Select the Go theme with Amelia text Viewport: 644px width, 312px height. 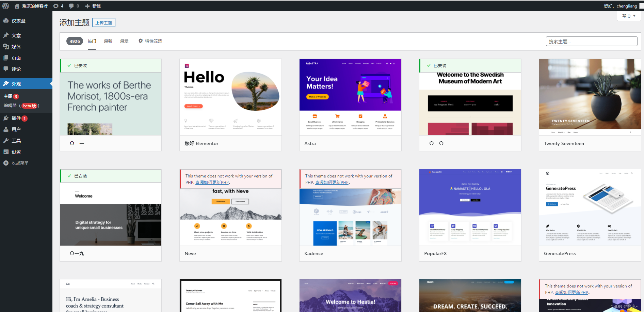pos(111,296)
